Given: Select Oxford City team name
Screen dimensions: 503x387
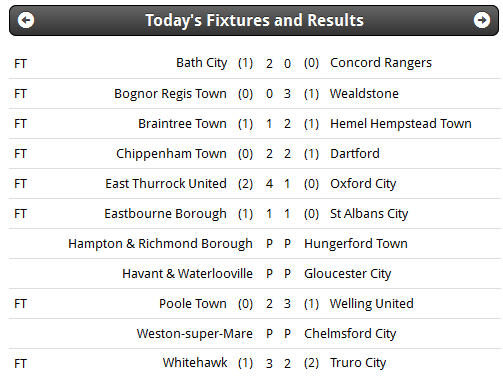Looking at the screenshot, I should click(363, 184).
